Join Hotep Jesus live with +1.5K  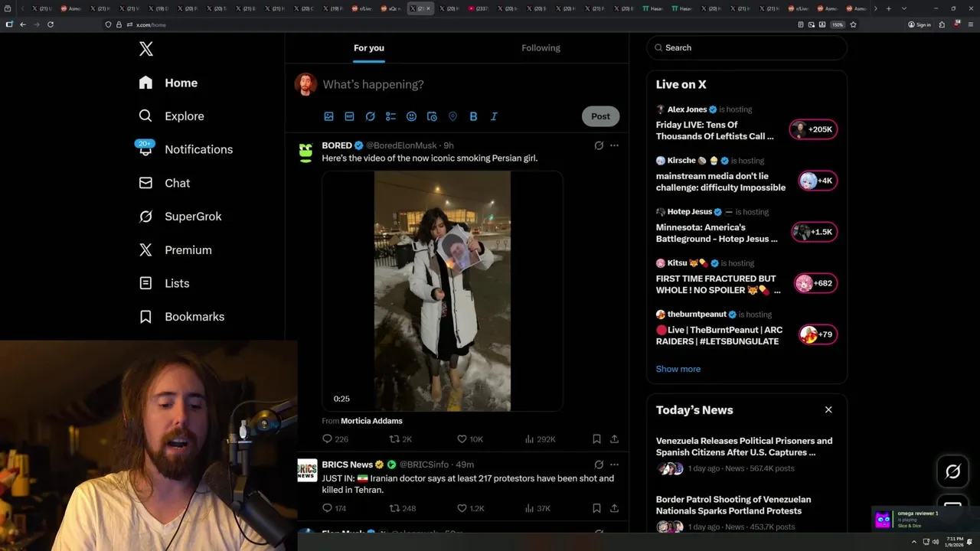[814, 232]
